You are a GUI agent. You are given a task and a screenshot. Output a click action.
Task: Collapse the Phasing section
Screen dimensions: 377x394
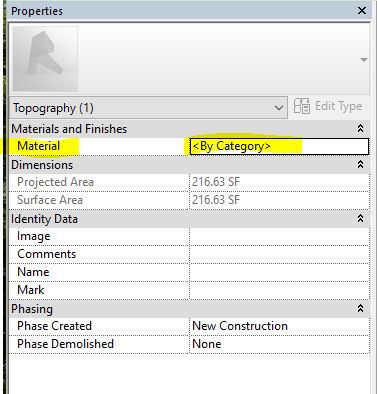tap(360, 309)
